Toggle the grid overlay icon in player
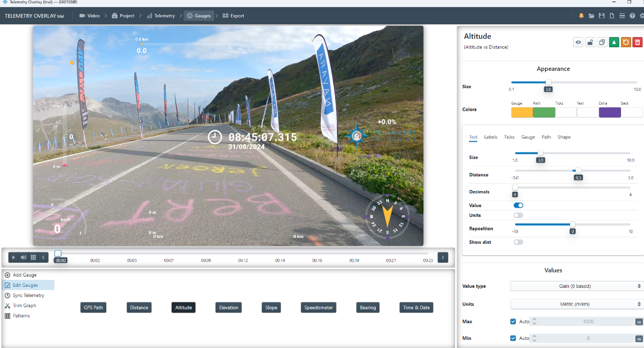Viewport: 644px width, 348px height. [33, 257]
